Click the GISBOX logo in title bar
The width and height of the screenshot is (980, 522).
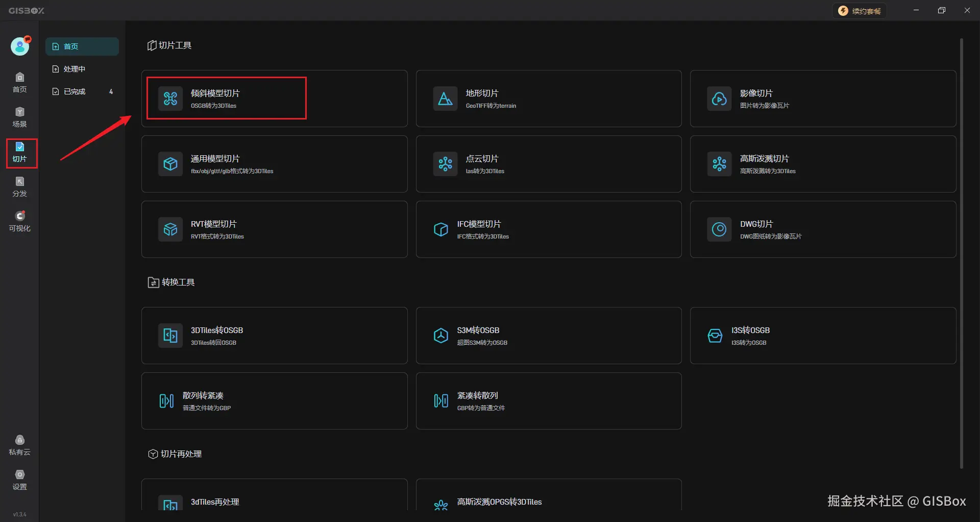(x=27, y=11)
